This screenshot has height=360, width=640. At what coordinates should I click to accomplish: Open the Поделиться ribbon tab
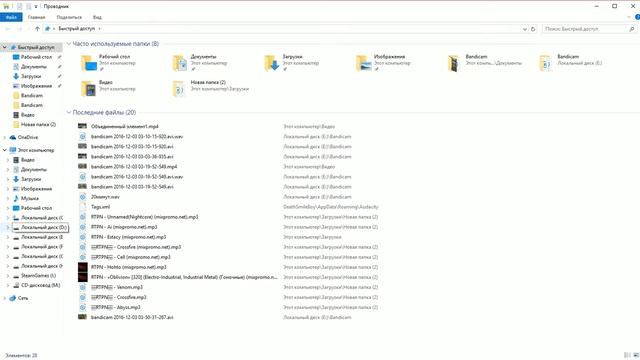coord(69,17)
